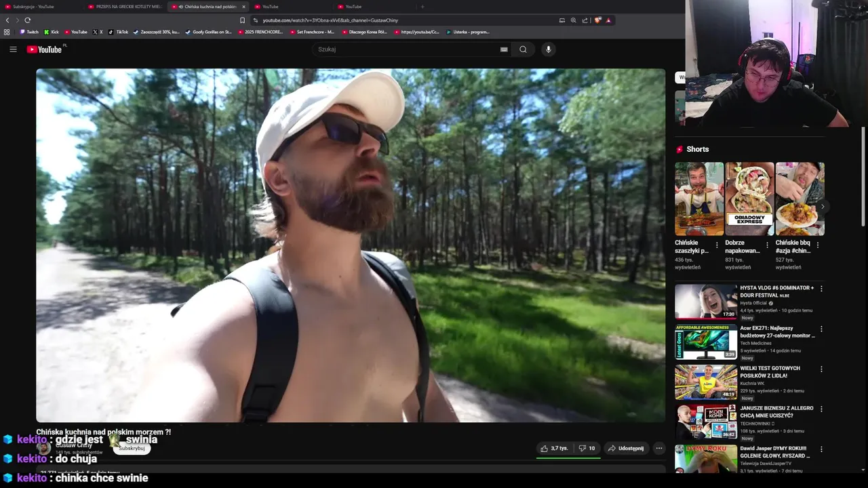Open the zoom magnifier in address bar

(573, 20)
